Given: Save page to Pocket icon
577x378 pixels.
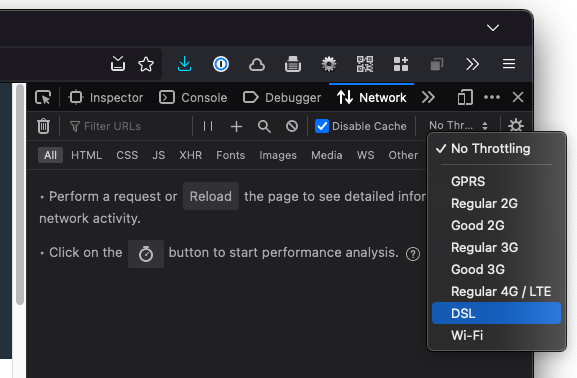Looking at the screenshot, I should [118, 64].
